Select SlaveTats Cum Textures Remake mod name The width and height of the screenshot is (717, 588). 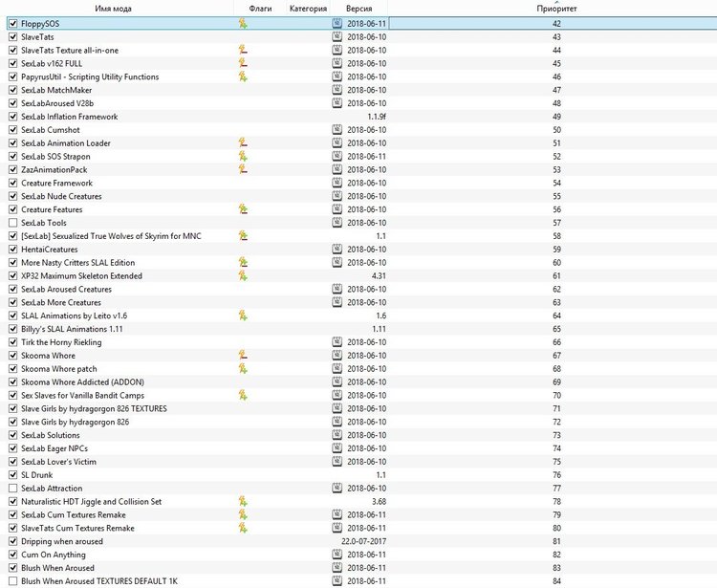pyautogui.click(x=77, y=528)
